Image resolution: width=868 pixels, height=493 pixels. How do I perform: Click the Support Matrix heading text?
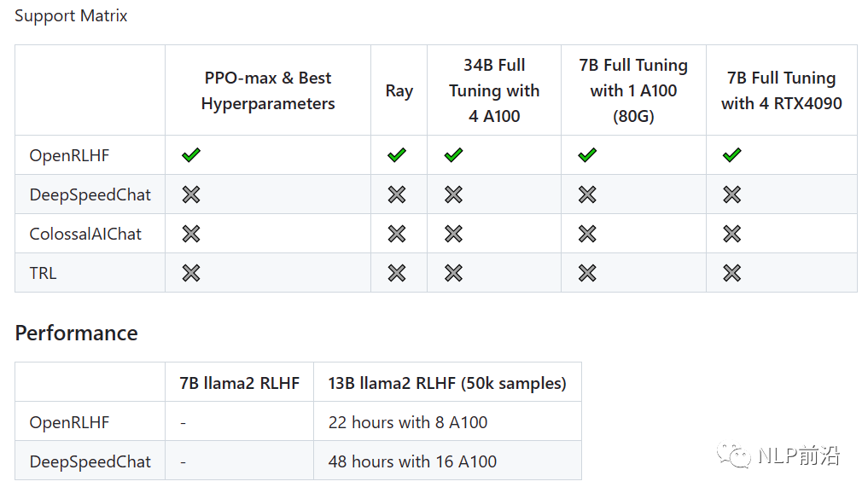71,15
